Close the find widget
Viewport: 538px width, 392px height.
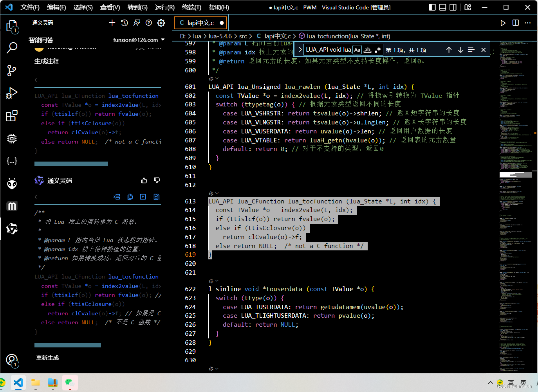click(x=484, y=50)
